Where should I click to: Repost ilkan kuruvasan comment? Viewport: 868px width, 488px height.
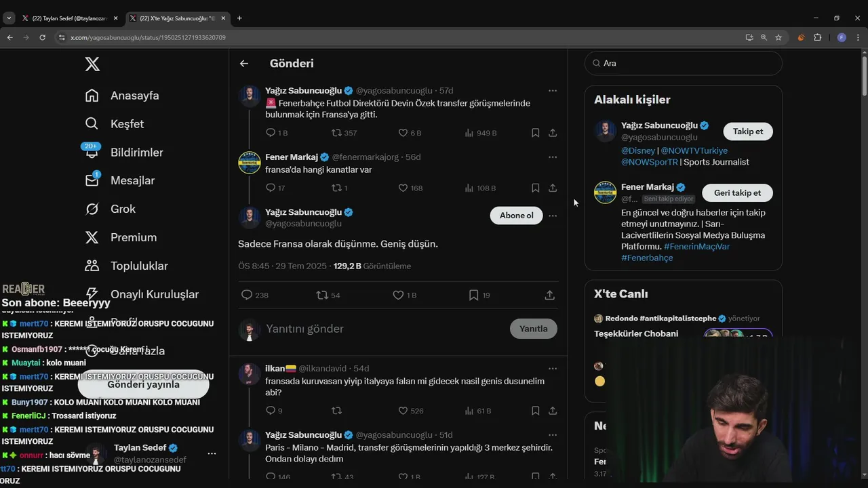pos(336,411)
